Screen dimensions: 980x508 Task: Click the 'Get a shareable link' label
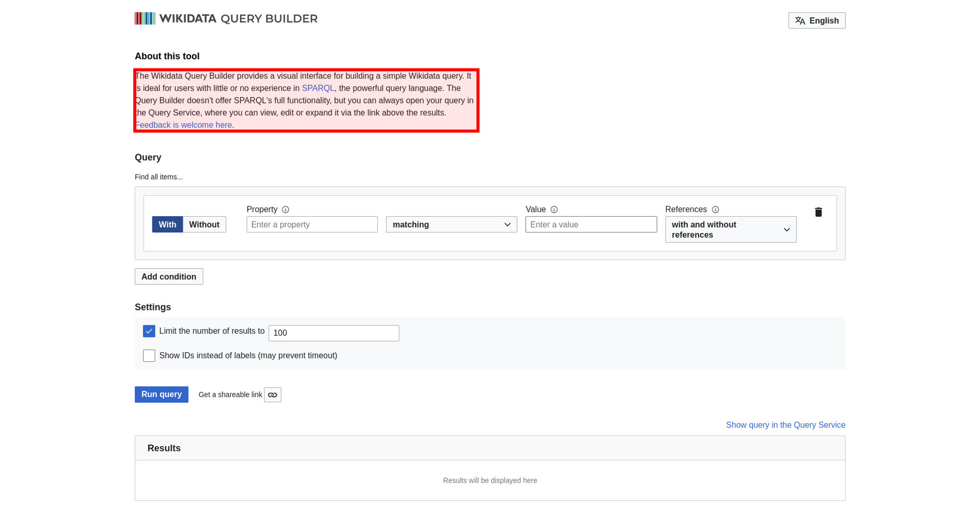point(230,395)
